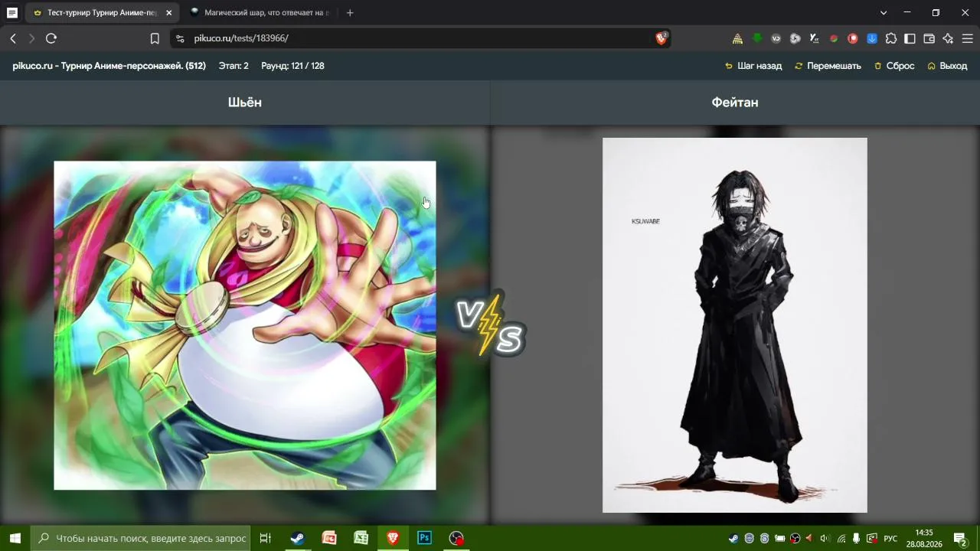
Task: Toggle the browser sidebar panel icon
Action: (x=910, y=38)
